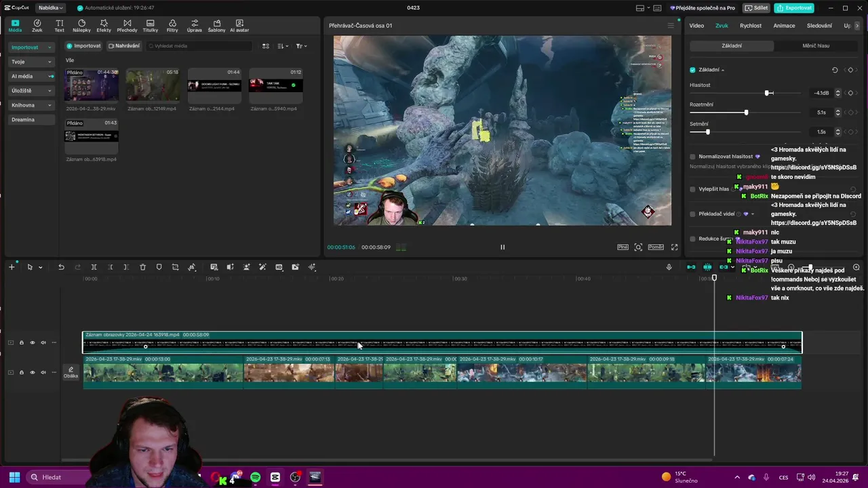The height and width of the screenshot is (488, 868).
Task: Open the Windows Start menu
Action: click(14, 477)
